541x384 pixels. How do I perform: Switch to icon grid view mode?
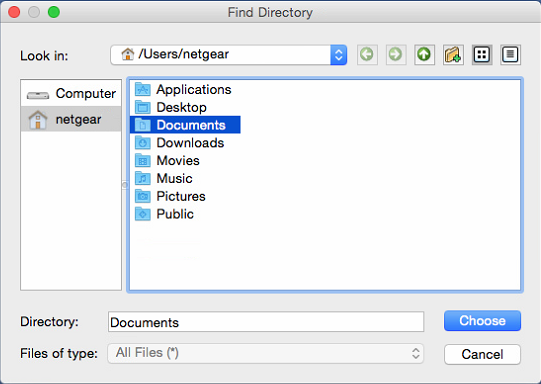[x=482, y=55]
